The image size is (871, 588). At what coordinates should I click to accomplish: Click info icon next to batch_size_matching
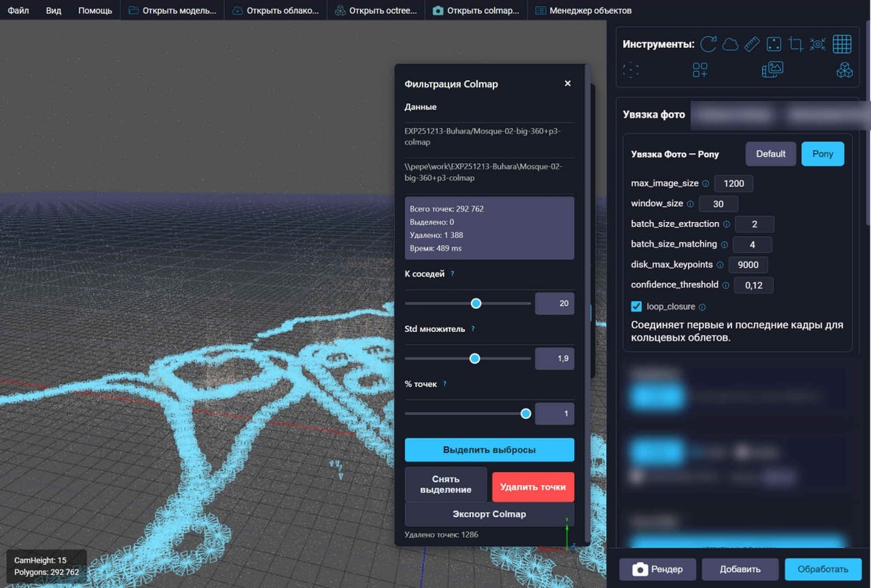coord(724,245)
